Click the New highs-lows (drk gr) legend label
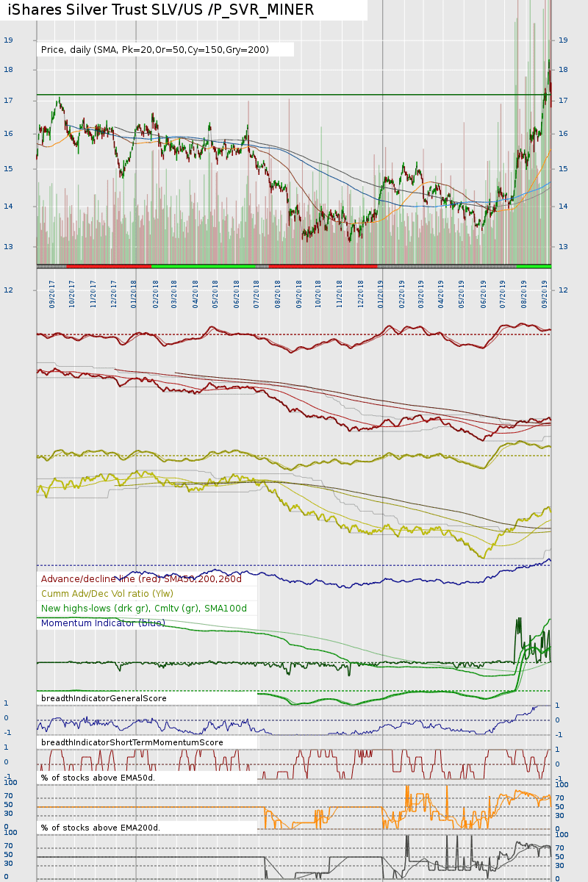The image size is (588, 882). (144, 609)
